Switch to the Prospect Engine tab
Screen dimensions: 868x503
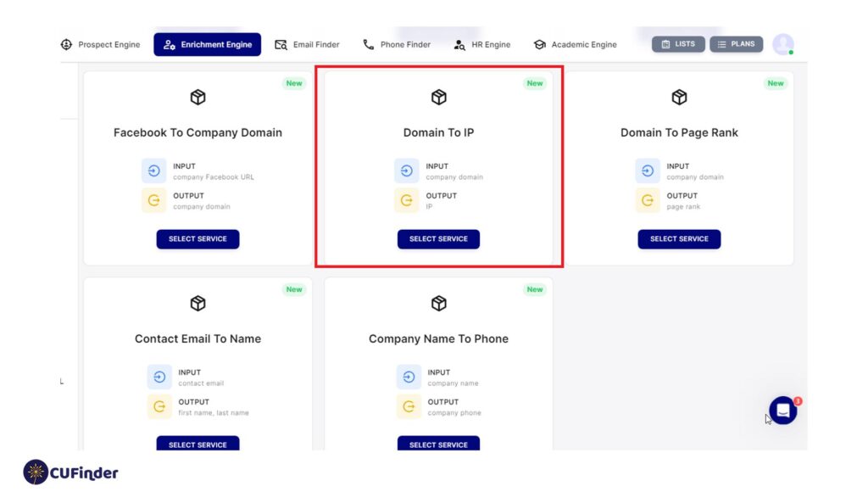tap(100, 45)
